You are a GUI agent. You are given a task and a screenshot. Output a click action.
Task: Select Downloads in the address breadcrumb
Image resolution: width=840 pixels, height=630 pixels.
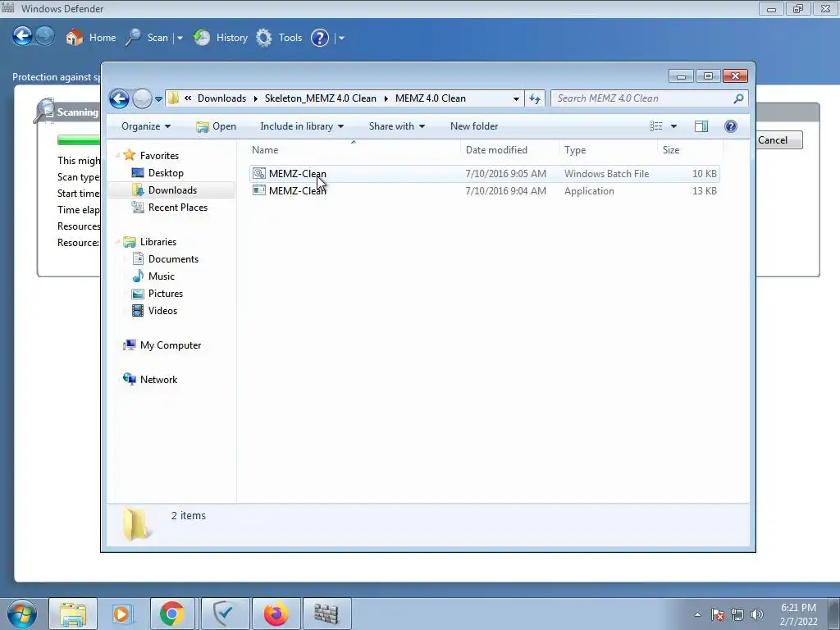tap(221, 98)
